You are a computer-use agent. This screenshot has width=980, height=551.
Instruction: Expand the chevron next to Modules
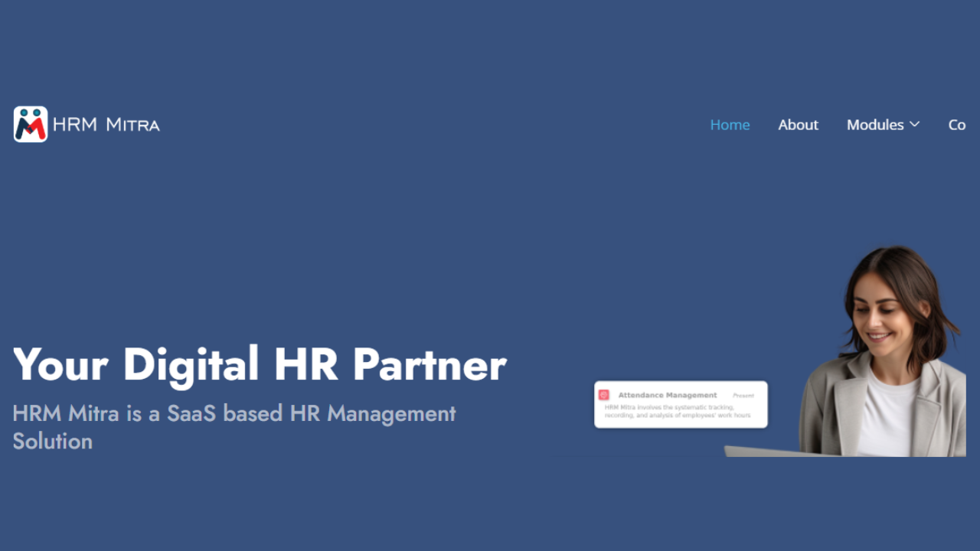tap(914, 124)
